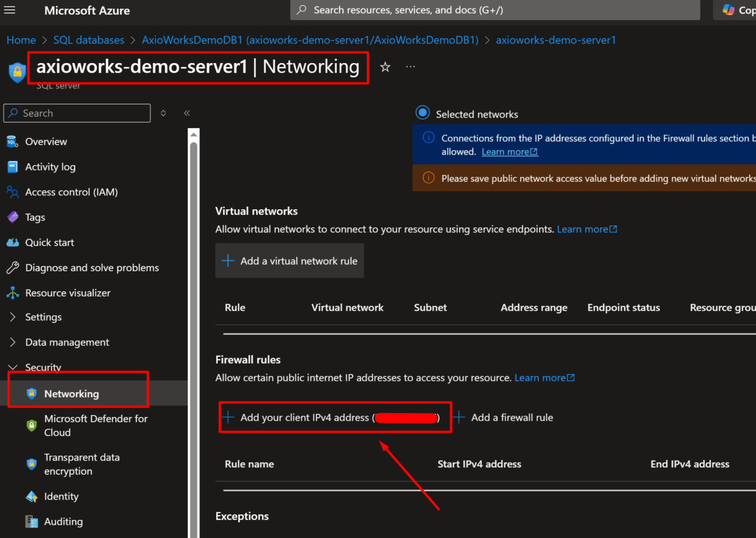Click the Auditing shield icon
Screen dimensions: 756x538
tap(31, 521)
